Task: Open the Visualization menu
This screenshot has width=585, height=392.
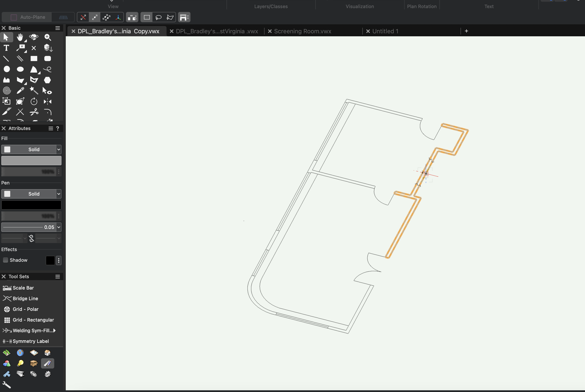Action: pos(360,6)
